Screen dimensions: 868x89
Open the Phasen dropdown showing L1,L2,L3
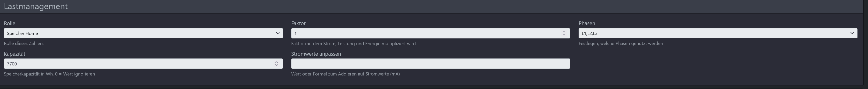(718, 33)
